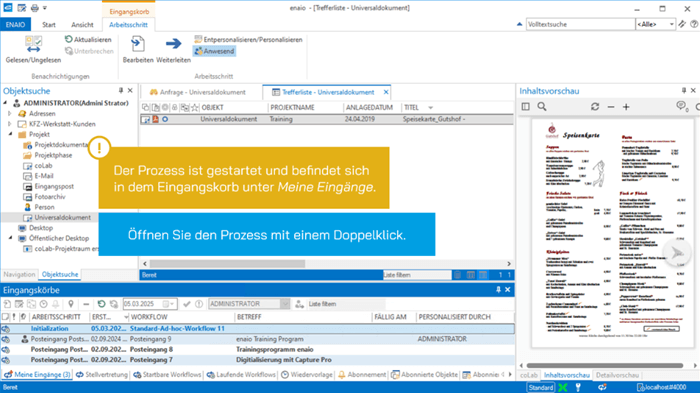Open the ENAIO application menu
Screen dimensions: 700x393
[15, 25]
